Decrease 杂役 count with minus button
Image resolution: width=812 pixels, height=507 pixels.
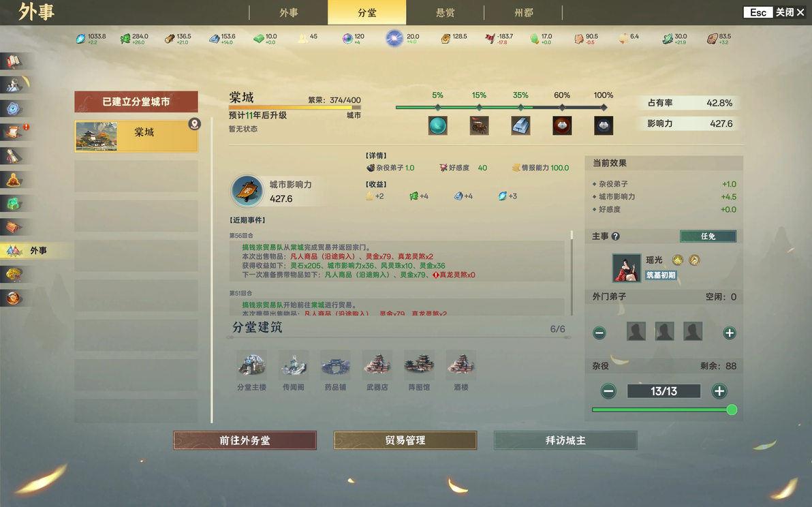coord(608,391)
